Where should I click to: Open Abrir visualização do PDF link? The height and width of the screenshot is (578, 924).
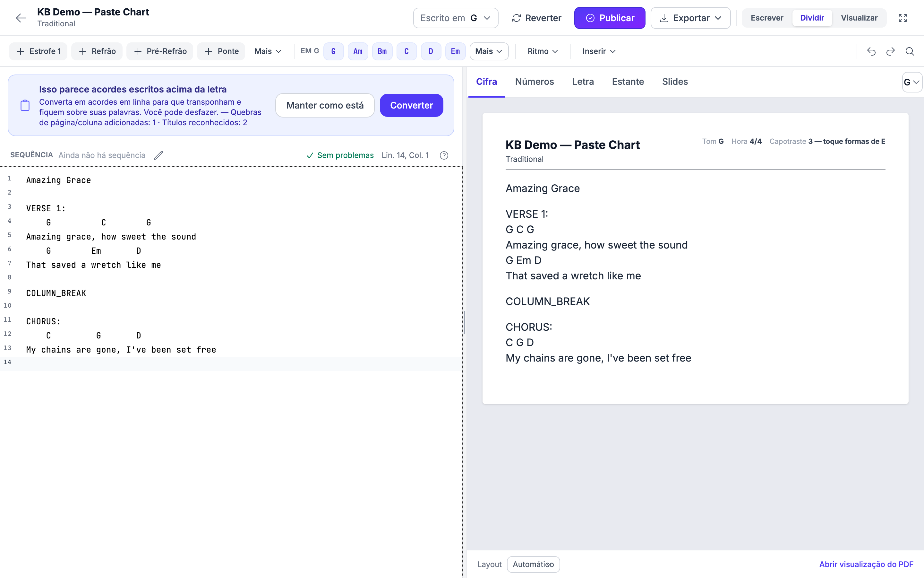pos(866,564)
